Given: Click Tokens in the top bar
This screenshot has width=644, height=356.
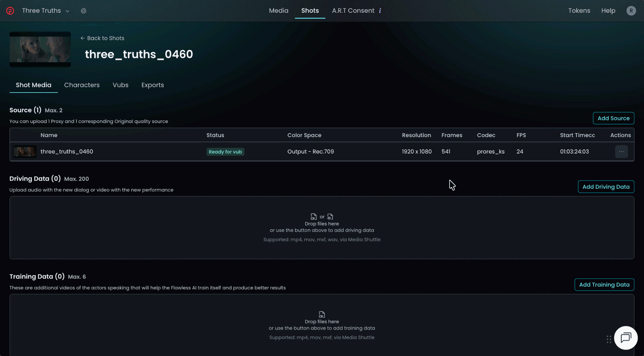Looking at the screenshot, I should (x=579, y=11).
